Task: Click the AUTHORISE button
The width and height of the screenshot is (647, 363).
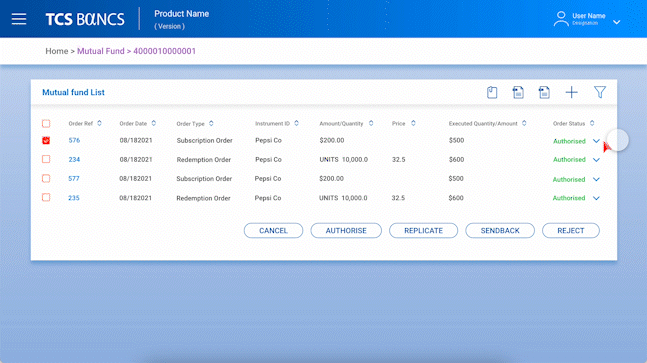Action: coord(346,231)
